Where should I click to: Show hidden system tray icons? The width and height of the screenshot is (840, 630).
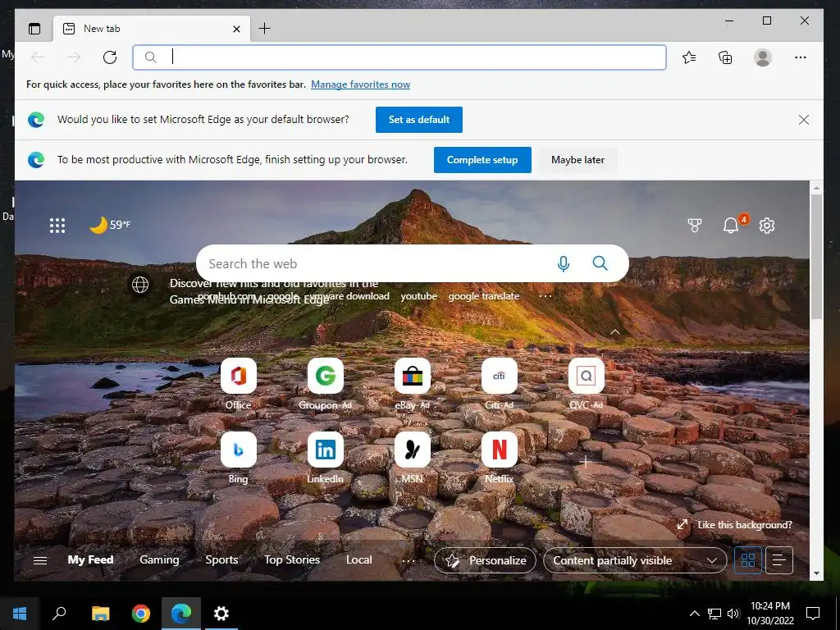point(694,614)
